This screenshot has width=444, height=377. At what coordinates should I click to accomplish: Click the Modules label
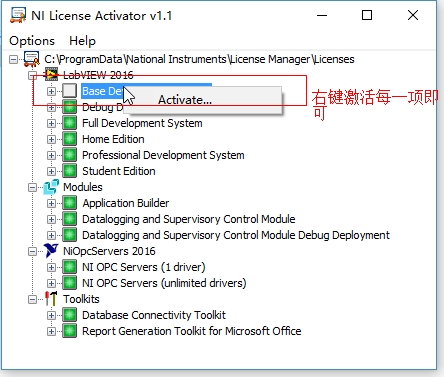[x=83, y=187]
